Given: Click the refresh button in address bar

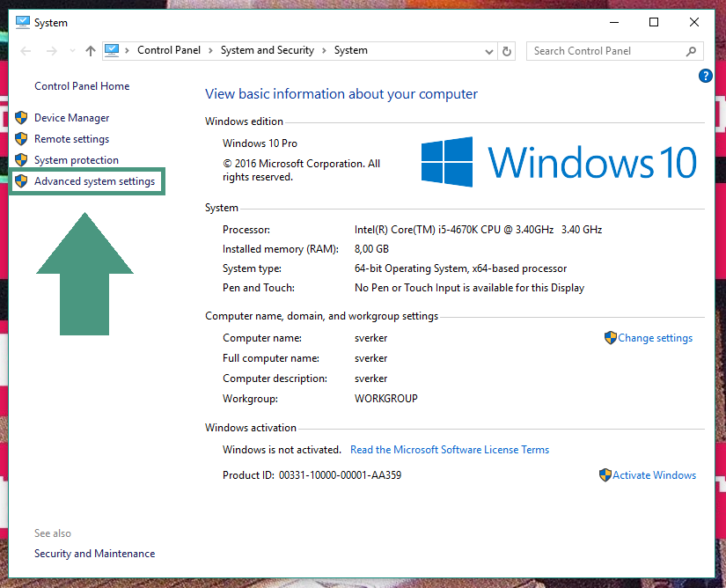Looking at the screenshot, I should (x=507, y=51).
